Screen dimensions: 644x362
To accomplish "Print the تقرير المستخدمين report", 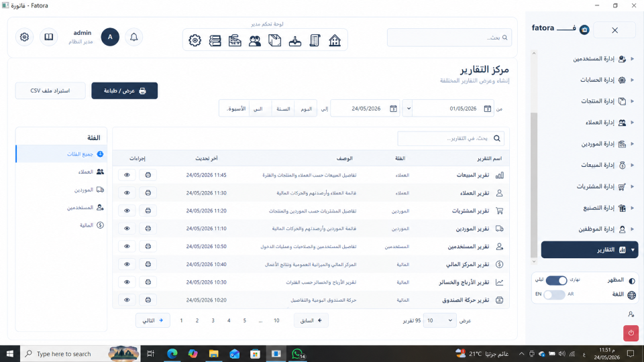I will click(148, 246).
